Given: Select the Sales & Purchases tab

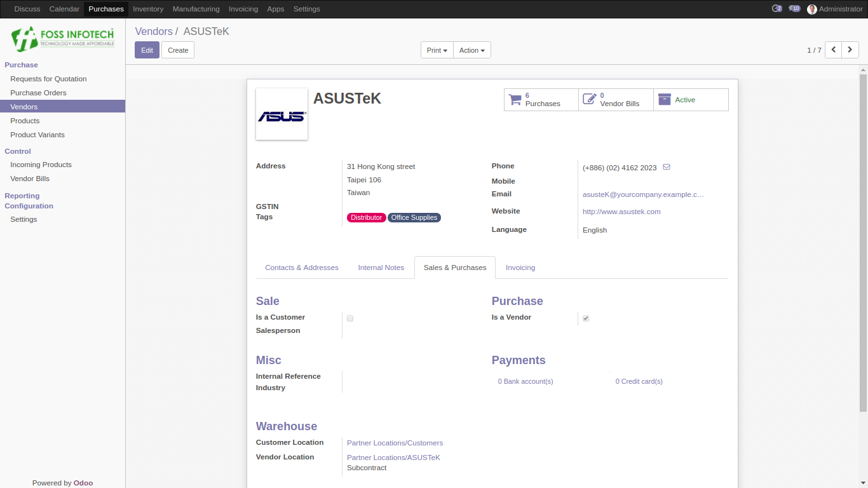Looking at the screenshot, I should point(455,268).
